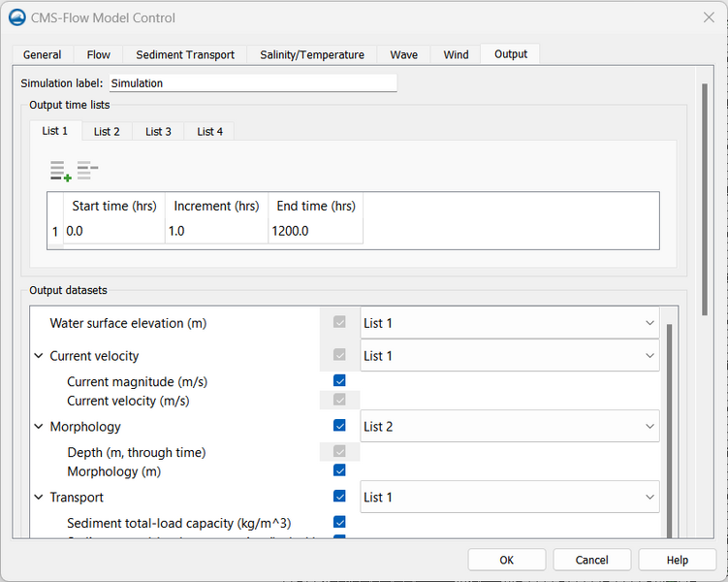Click the CMS-Flow application logo icon

click(17, 17)
